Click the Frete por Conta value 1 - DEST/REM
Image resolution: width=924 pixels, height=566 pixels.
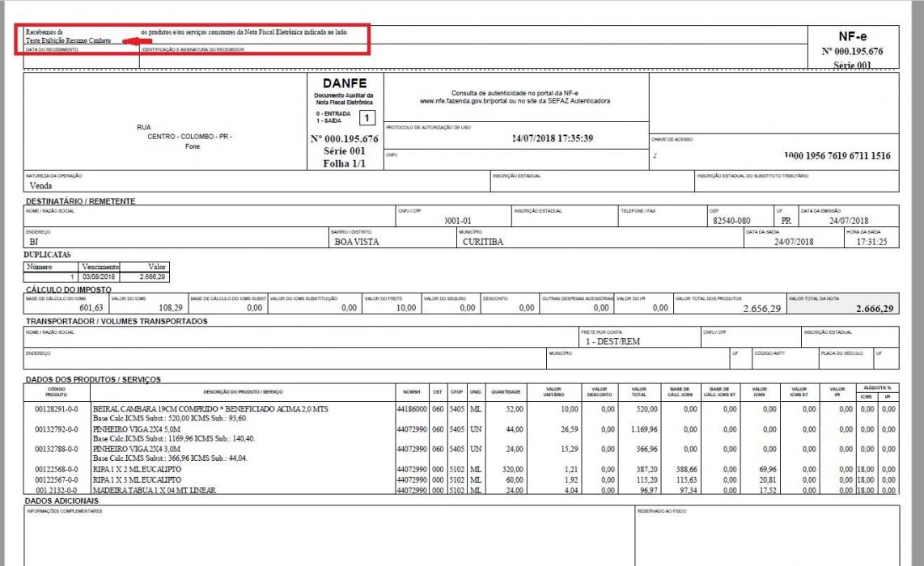[612, 341]
